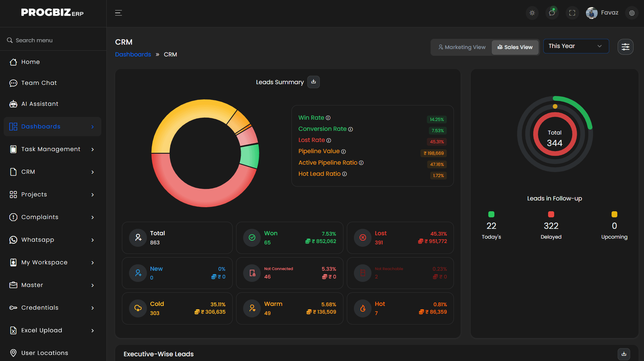Open User Locations in the sidebar
The image size is (644, 361).
[x=52, y=353]
